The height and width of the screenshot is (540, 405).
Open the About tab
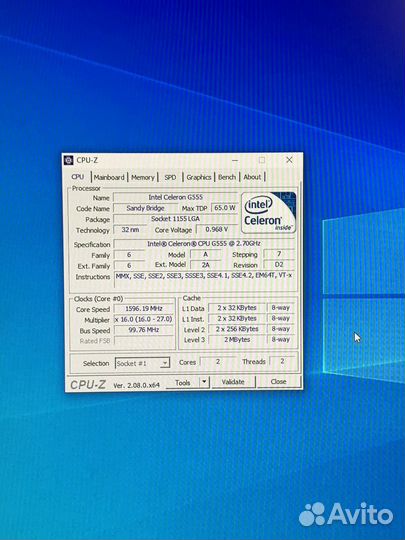(252, 177)
